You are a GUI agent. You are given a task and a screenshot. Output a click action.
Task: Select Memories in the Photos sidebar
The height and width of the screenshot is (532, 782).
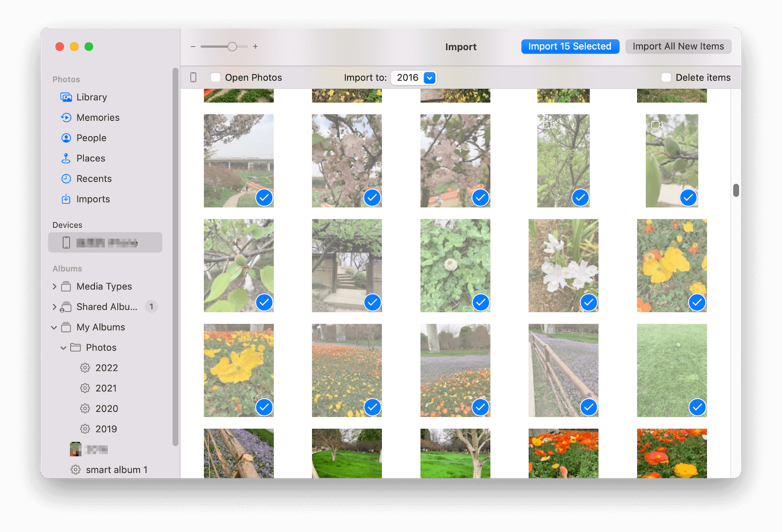pyautogui.click(x=97, y=117)
